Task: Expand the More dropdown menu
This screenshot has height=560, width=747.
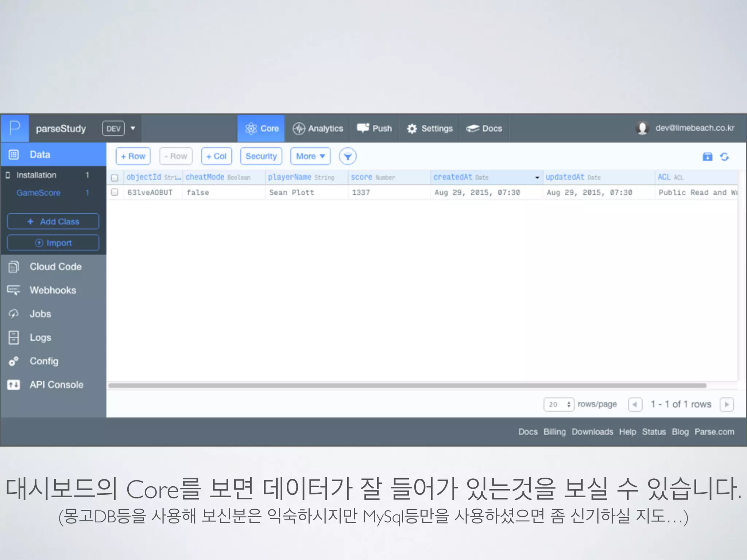Action: click(310, 156)
